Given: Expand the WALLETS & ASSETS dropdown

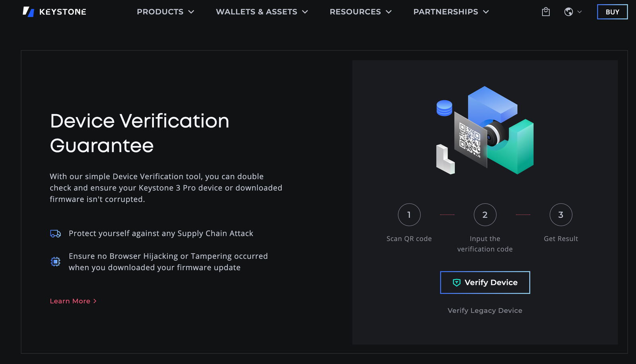Looking at the screenshot, I should tap(262, 12).
